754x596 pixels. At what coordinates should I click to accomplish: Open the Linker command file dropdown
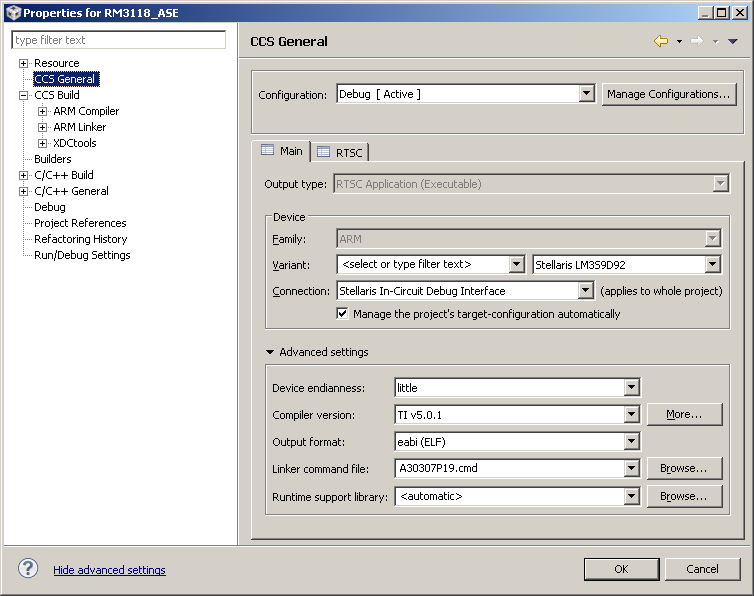pyautogui.click(x=631, y=468)
